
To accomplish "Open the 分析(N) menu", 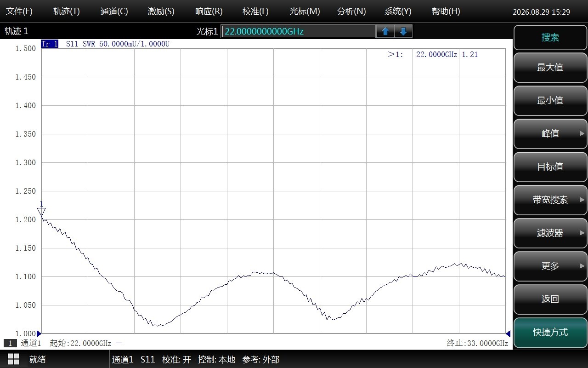I will 352,11.
